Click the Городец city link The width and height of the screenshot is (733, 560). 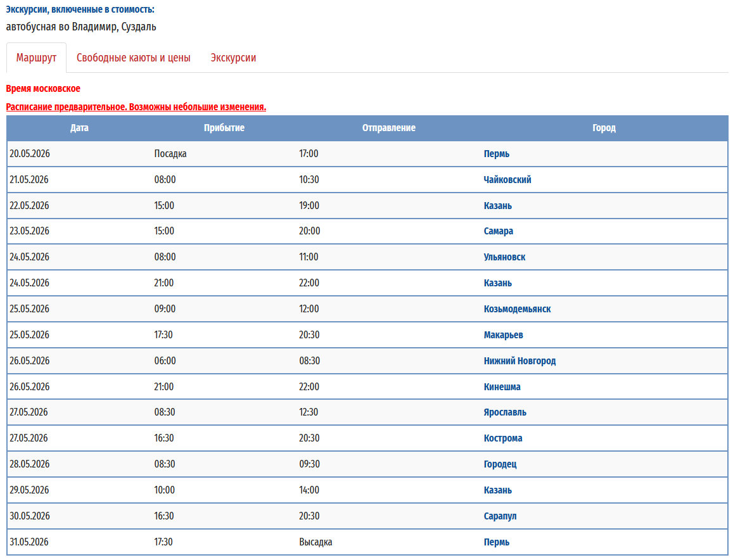[x=500, y=464]
